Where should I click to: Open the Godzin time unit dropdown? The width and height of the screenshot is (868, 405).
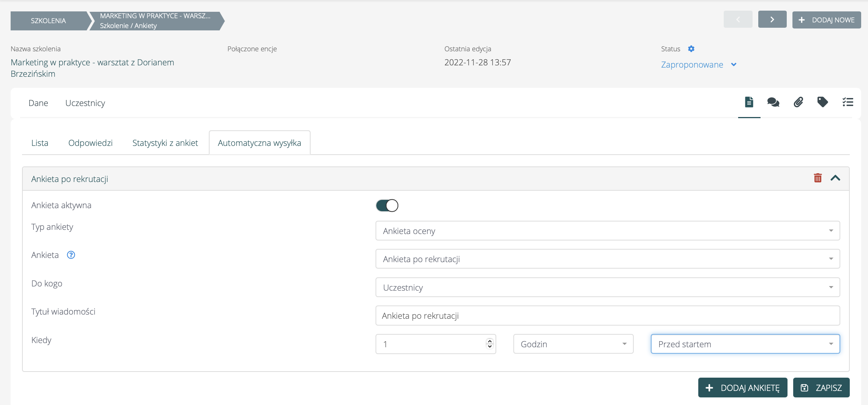tap(573, 344)
